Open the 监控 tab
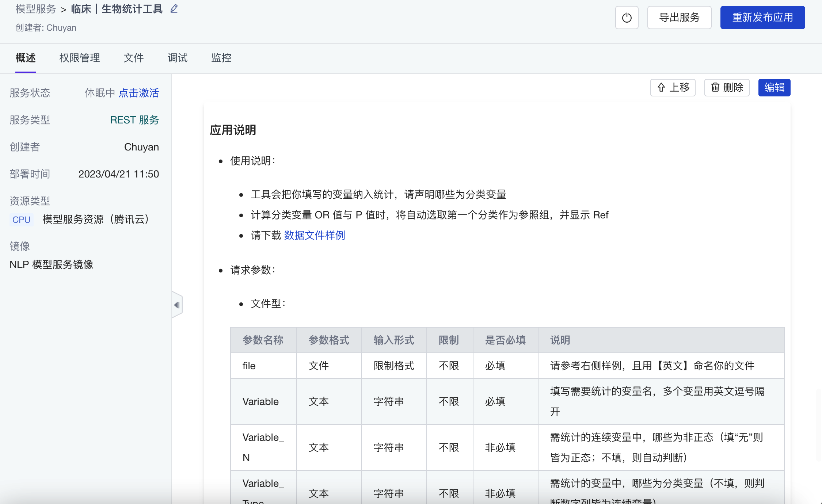822x504 pixels. (221, 58)
